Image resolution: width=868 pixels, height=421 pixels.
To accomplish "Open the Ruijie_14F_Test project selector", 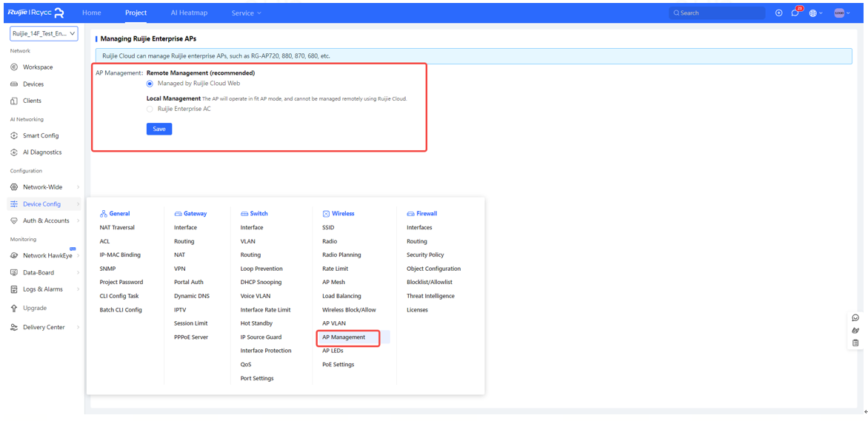I will [x=44, y=34].
